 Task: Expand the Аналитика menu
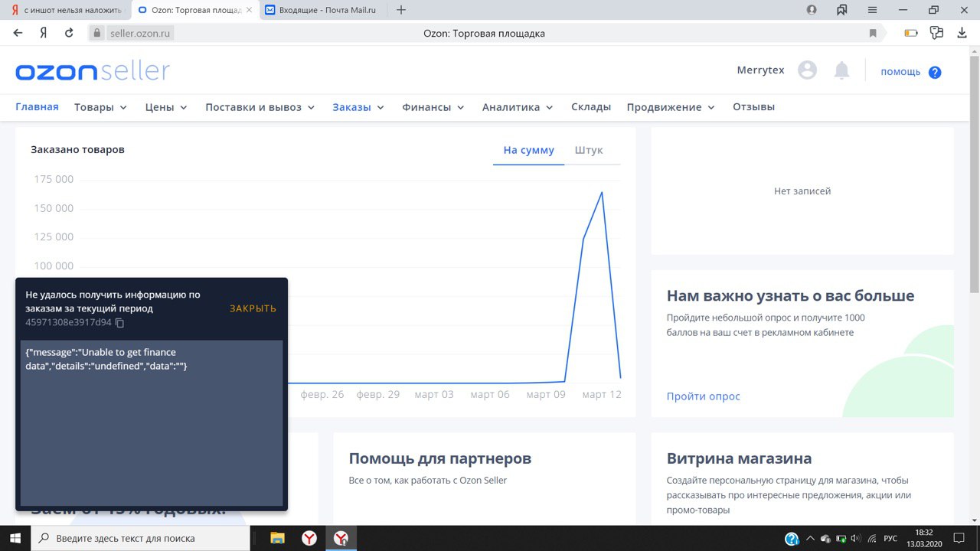pos(517,107)
